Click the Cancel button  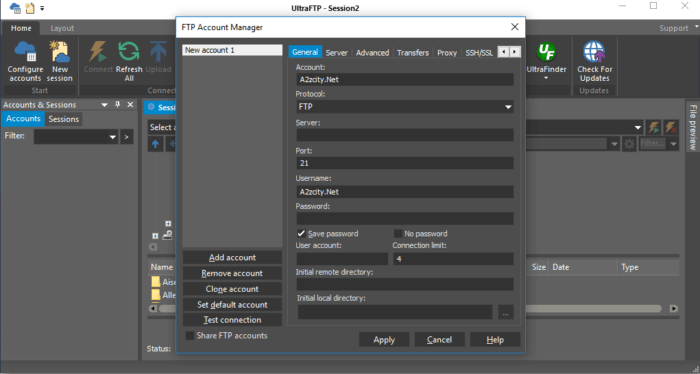(x=439, y=340)
